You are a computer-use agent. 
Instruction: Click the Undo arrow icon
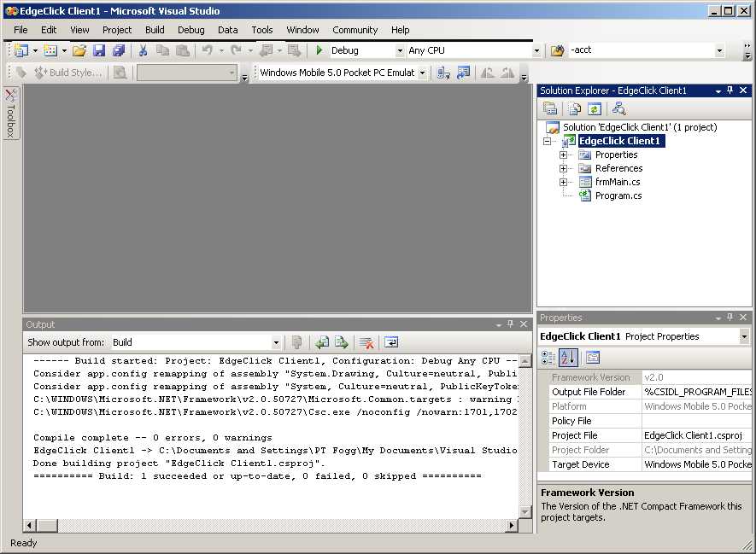[x=208, y=50]
